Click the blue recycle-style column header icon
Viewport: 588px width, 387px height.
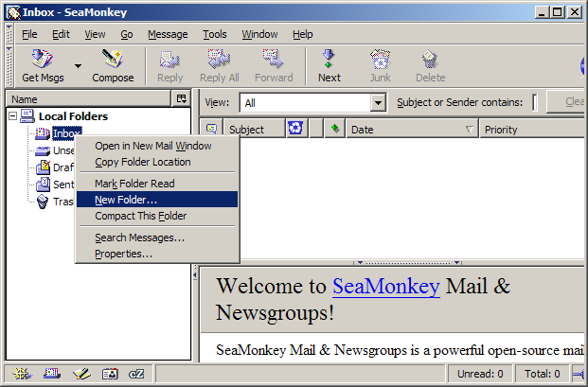(295, 130)
